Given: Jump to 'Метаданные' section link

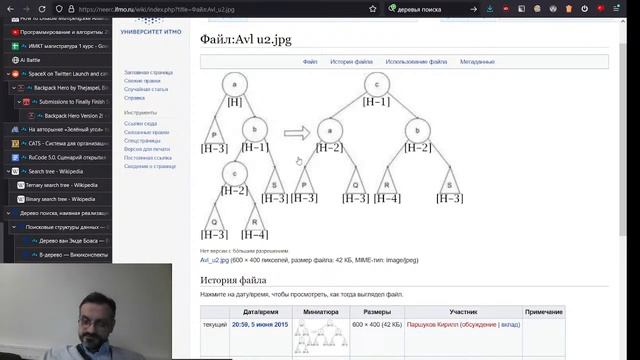Looking at the screenshot, I should point(477,62).
